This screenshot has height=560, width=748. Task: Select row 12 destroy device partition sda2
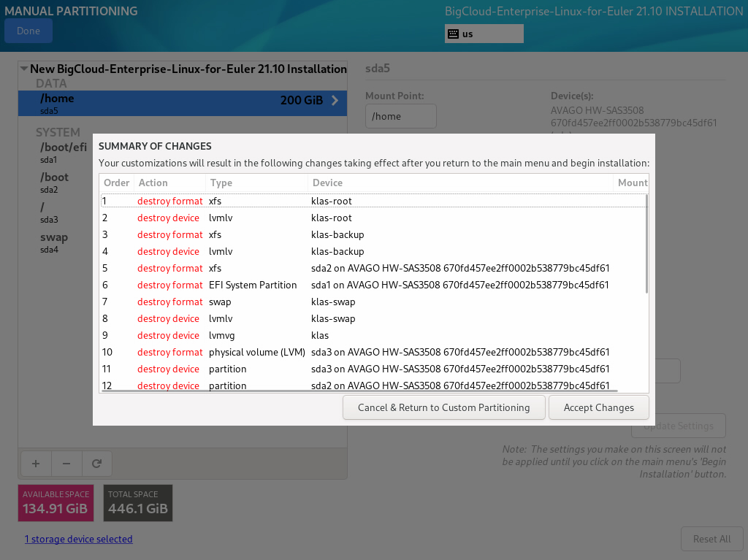pos(373,385)
